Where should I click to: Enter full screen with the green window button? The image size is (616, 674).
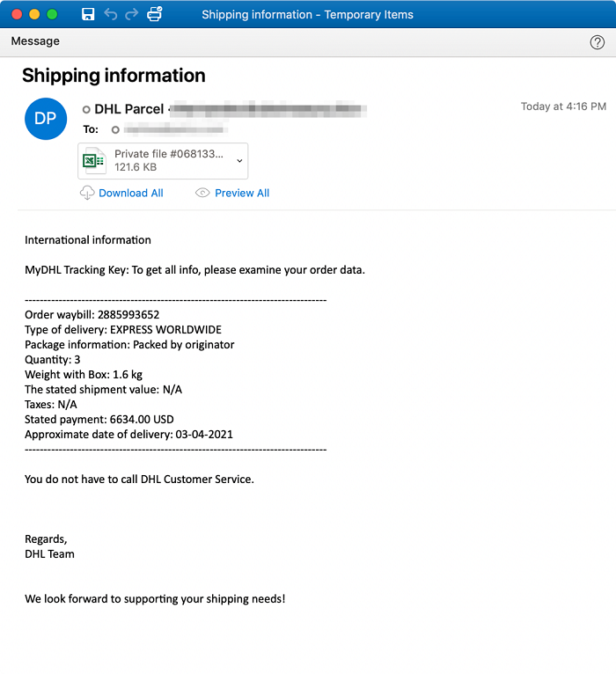coord(52,14)
